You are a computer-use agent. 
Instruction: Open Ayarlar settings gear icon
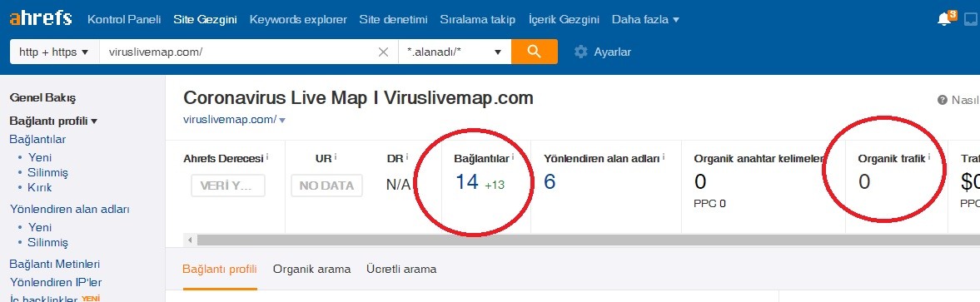580,52
